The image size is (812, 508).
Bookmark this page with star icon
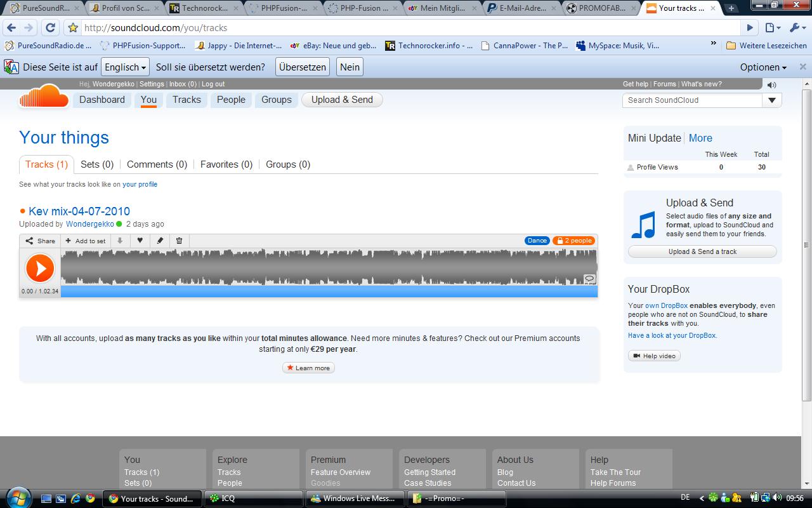click(x=73, y=28)
